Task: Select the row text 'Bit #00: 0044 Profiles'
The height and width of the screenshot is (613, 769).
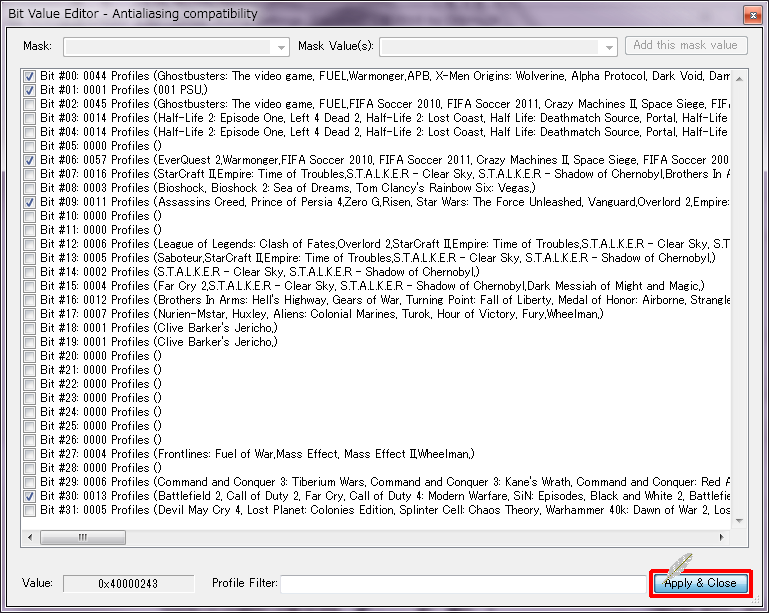Action: (x=95, y=77)
